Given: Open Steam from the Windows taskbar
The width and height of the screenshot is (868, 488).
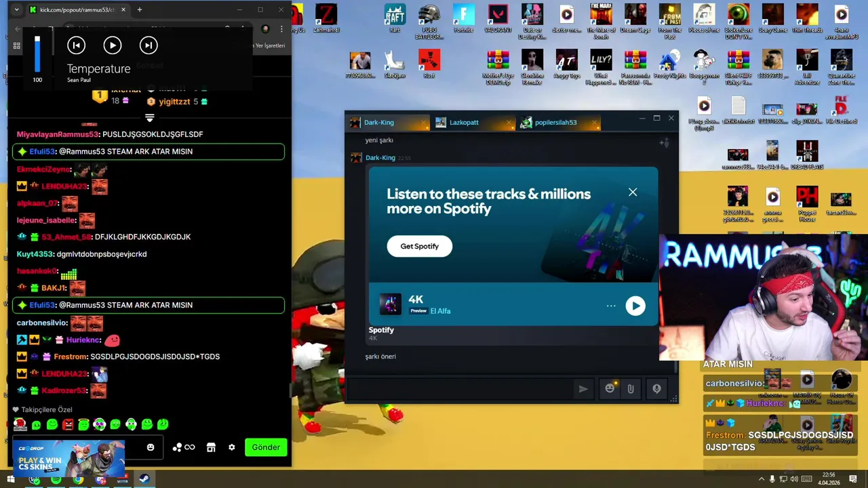Looking at the screenshot, I should click(x=144, y=479).
